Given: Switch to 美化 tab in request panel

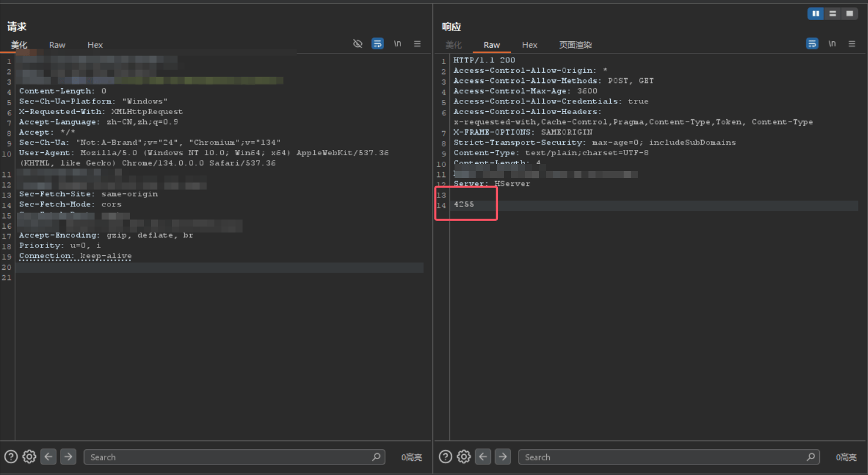Looking at the screenshot, I should point(19,45).
